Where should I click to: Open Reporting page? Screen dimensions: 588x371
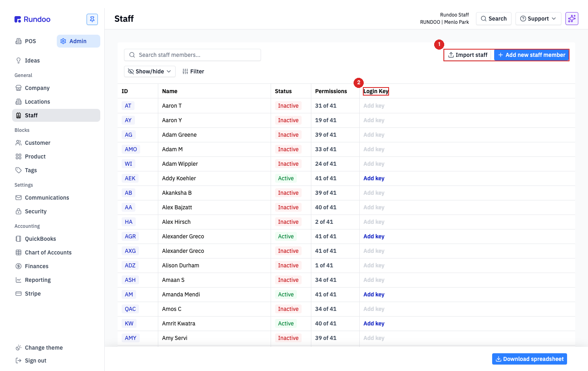click(37, 280)
